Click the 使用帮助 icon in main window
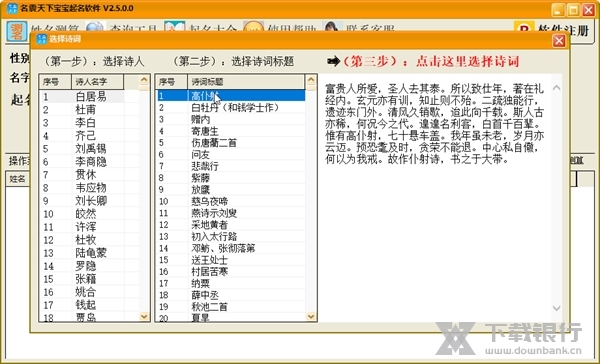Screen dimensions: 600x364 pos(254,27)
